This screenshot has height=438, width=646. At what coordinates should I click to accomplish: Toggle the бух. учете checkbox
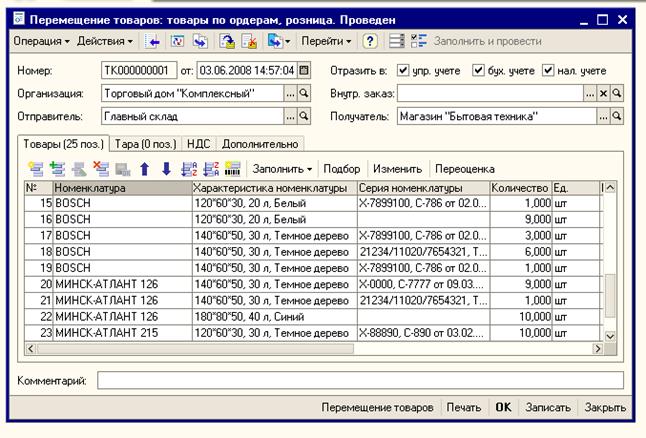click(x=478, y=70)
